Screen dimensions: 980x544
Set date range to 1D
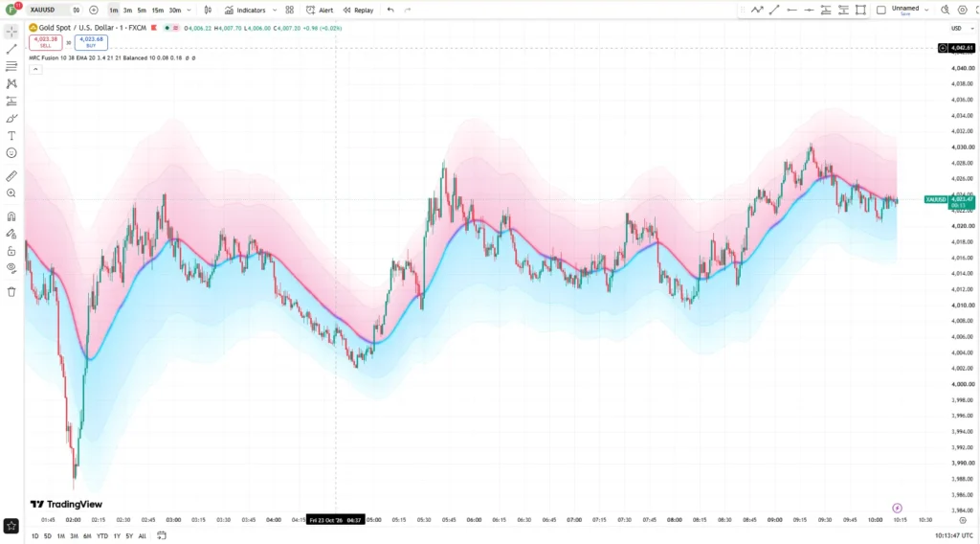point(35,536)
